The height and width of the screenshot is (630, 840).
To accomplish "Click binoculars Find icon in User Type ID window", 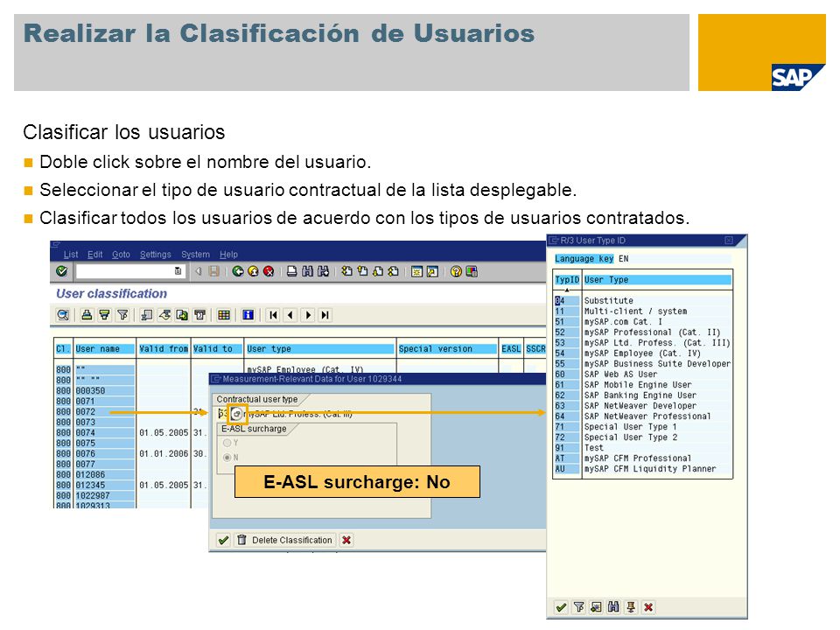I will [613, 607].
